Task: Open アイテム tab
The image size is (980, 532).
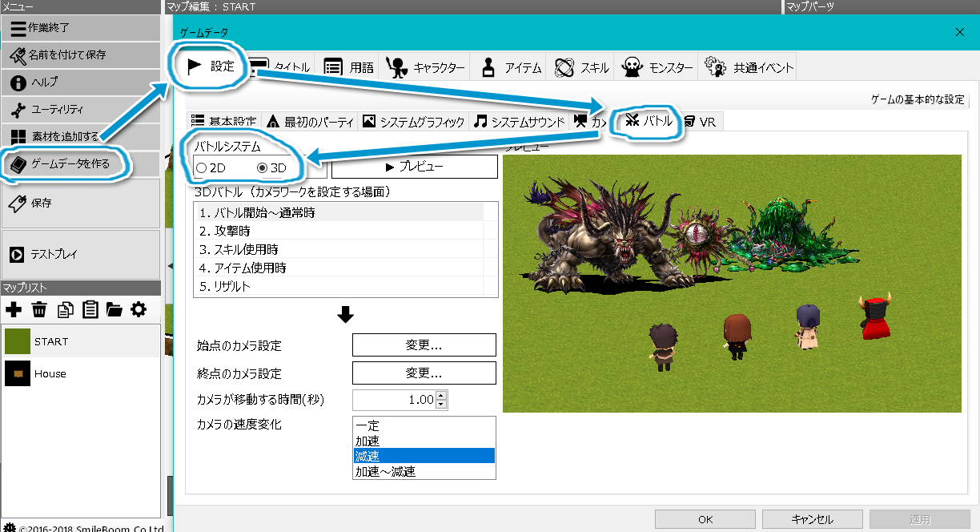Action: point(511,68)
